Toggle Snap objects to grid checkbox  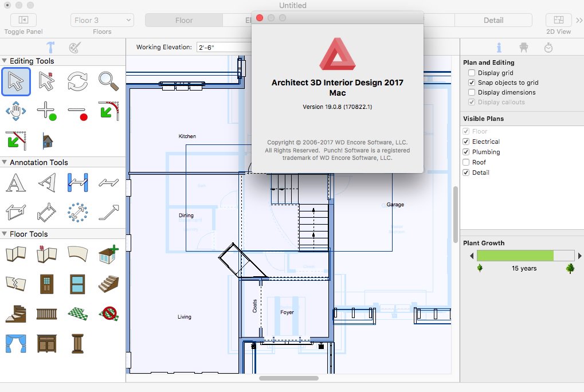(x=472, y=83)
